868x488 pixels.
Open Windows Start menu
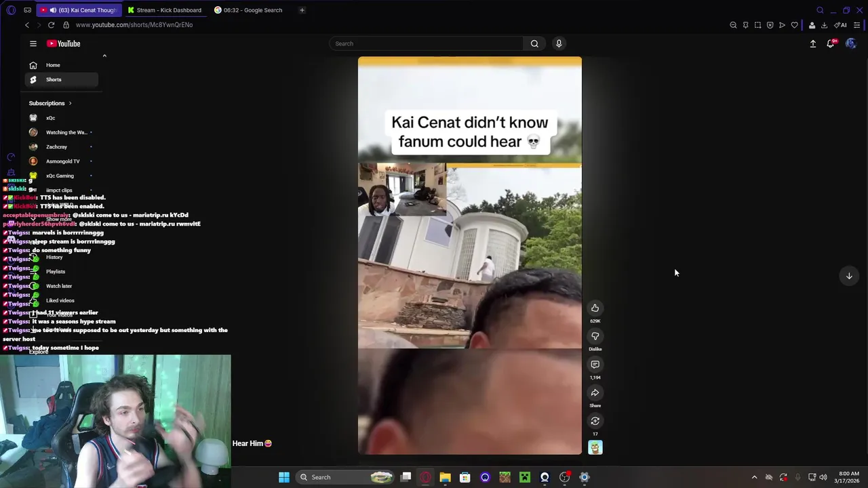(284, 477)
